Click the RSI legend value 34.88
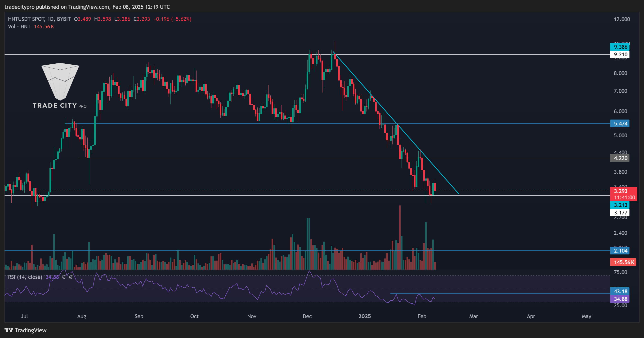Screen dimensions: 644x338 click(52, 277)
